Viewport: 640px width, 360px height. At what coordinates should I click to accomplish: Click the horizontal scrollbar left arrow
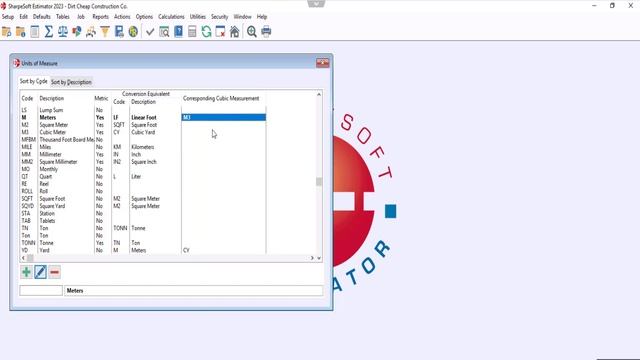23,258
